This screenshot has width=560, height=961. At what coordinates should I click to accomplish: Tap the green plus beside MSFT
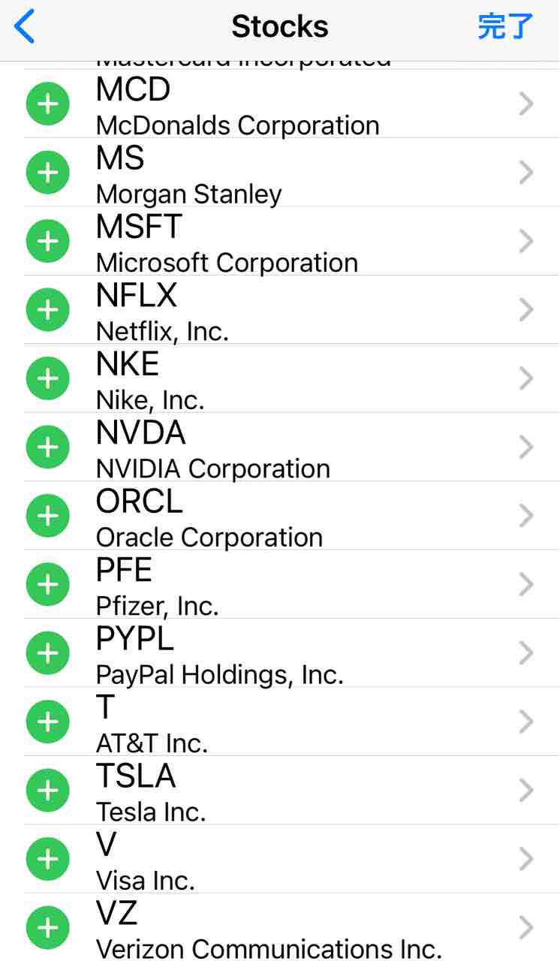[x=48, y=242]
